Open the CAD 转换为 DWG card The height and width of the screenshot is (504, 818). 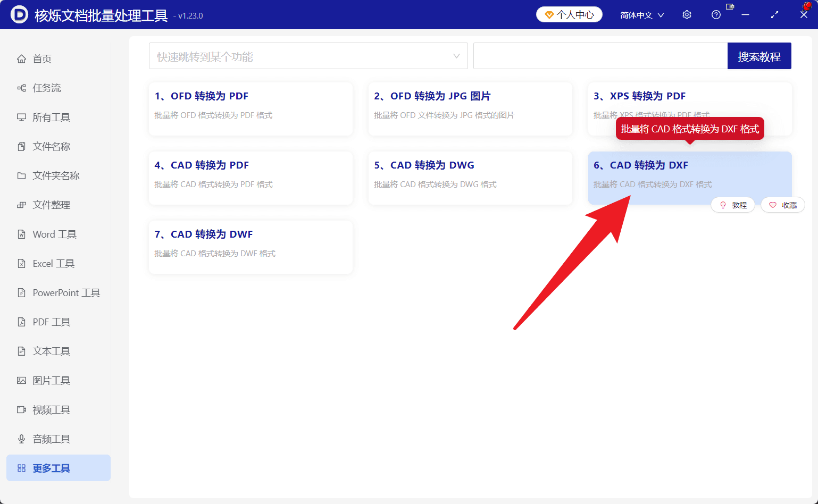click(x=470, y=178)
